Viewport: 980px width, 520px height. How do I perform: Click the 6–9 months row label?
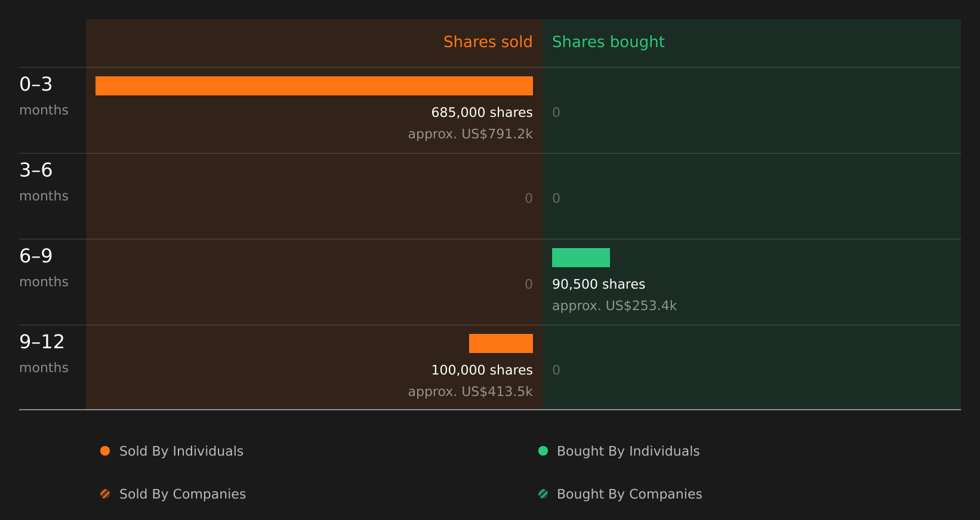(44, 268)
